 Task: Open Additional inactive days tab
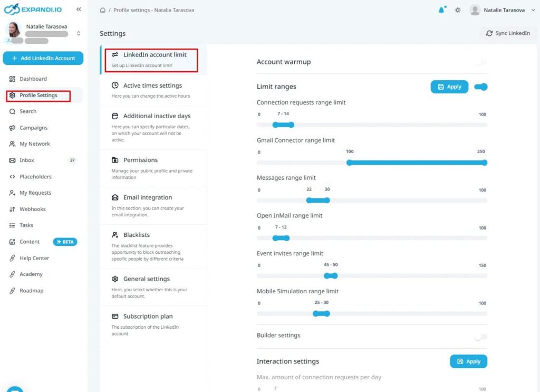tap(153, 128)
